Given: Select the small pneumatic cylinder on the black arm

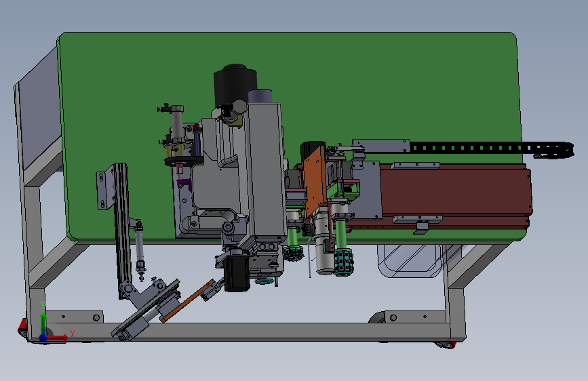Looking at the screenshot, I should 140,248.
